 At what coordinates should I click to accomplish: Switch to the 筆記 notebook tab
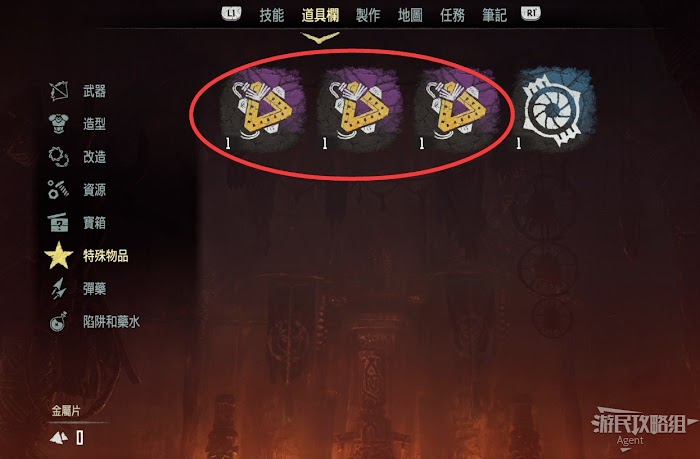(x=494, y=15)
